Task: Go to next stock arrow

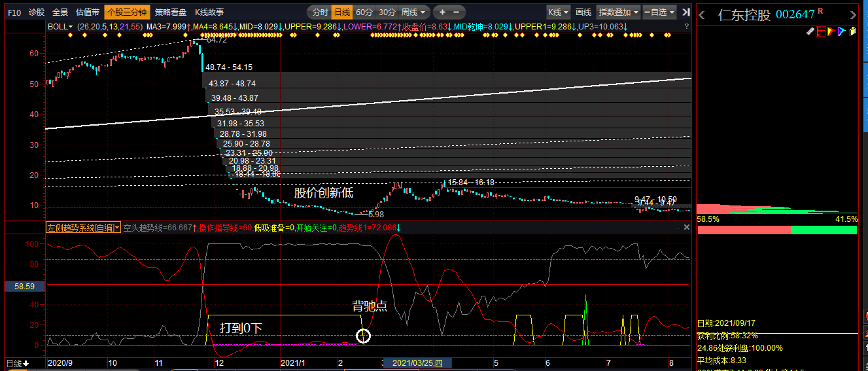Action: point(854,14)
